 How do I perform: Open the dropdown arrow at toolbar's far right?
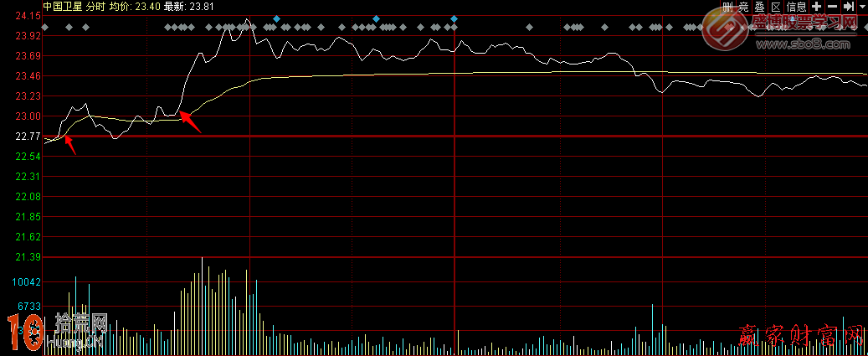pos(861,7)
